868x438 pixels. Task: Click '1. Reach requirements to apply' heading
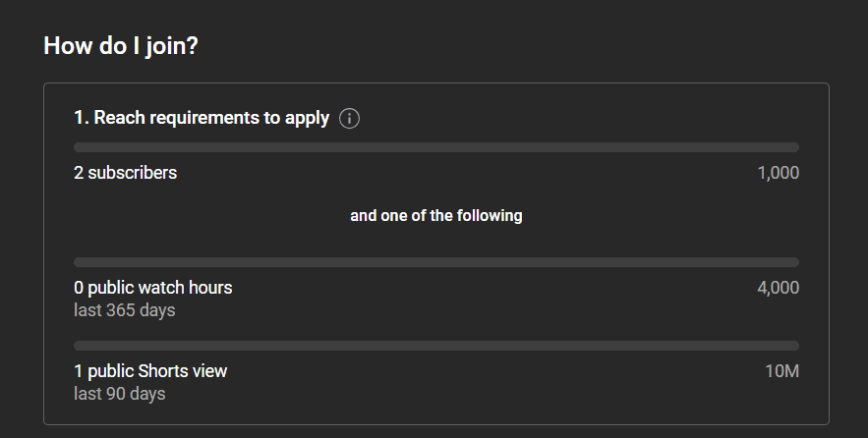(x=202, y=118)
